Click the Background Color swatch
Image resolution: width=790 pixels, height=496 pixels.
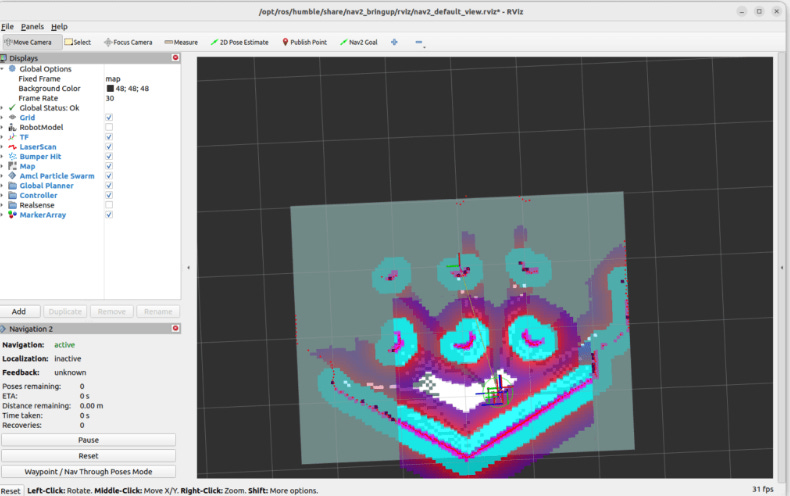(x=110, y=88)
